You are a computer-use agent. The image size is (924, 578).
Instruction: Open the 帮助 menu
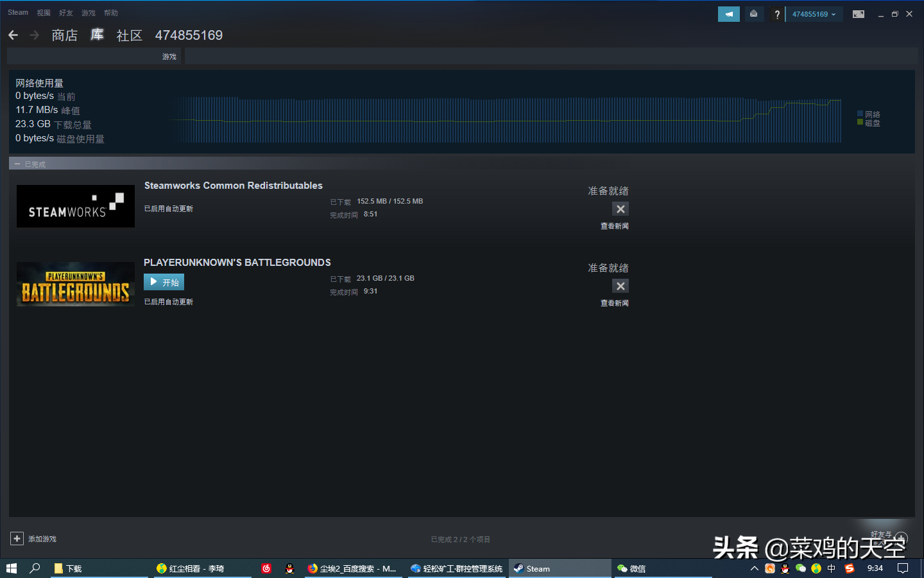pyautogui.click(x=111, y=13)
